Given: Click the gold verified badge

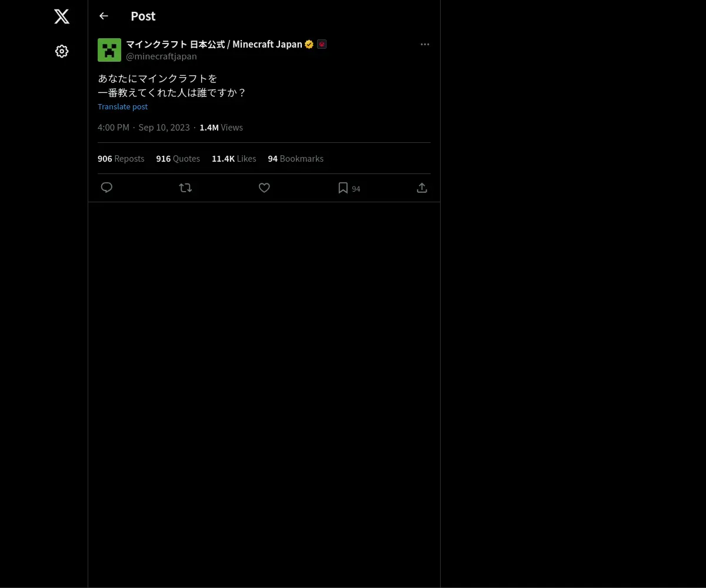Looking at the screenshot, I should (x=309, y=44).
